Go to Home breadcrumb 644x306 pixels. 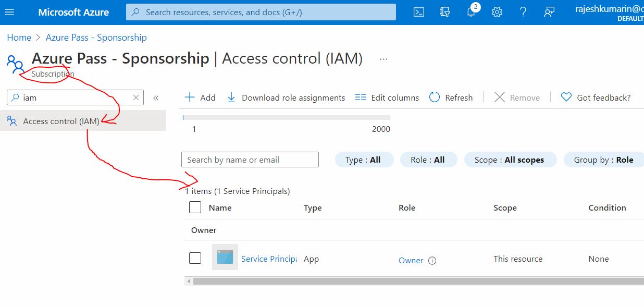[19, 38]
